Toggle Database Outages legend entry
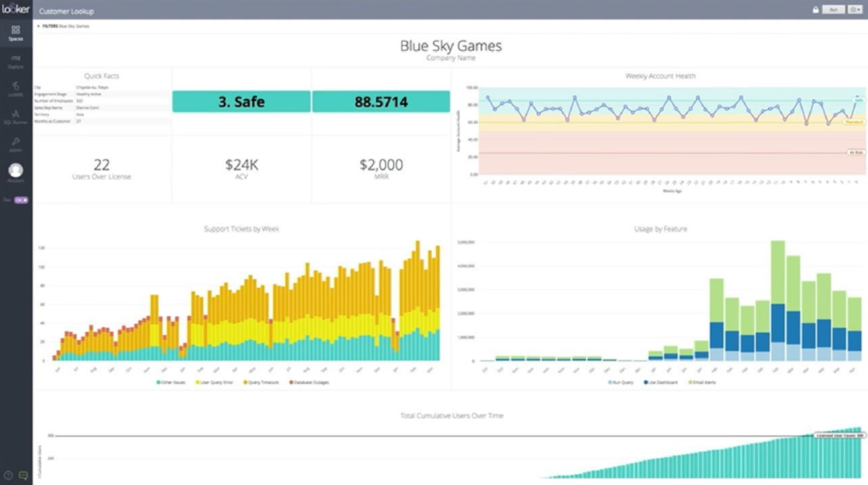 309,382
